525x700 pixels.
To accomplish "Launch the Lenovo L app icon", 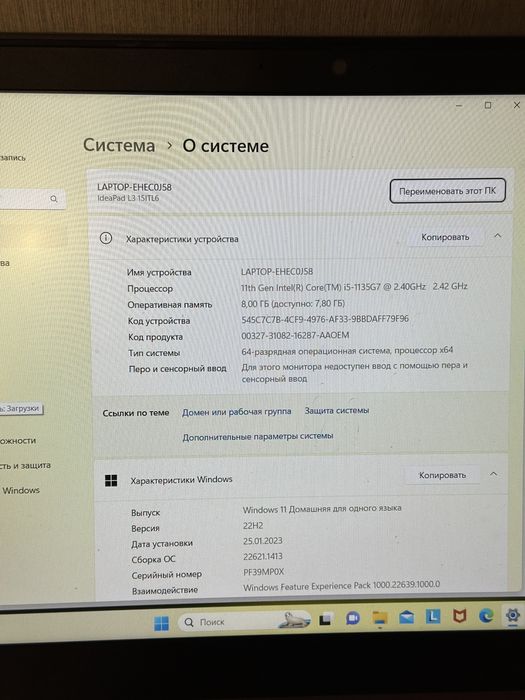I will point(433,617).
